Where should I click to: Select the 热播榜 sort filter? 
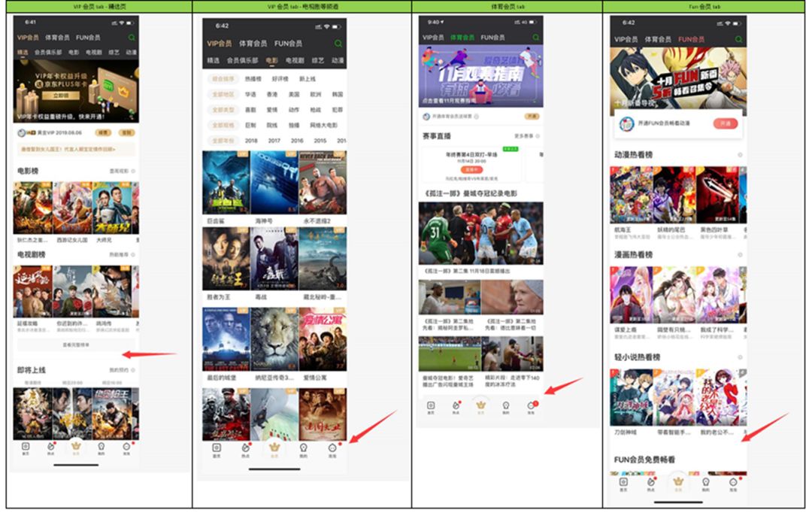(253, 79)
